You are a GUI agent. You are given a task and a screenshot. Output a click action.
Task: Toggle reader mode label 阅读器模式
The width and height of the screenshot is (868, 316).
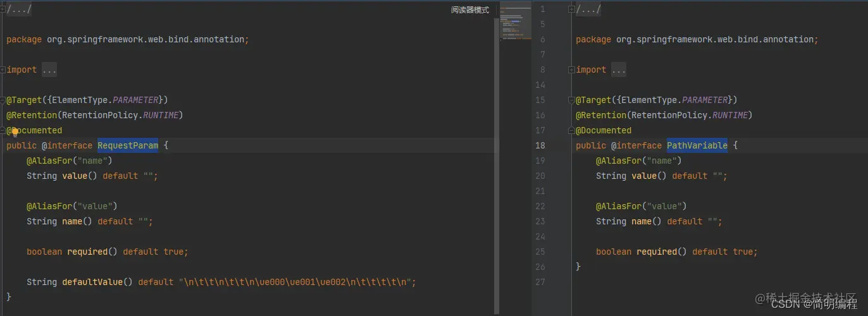tap(470, 10)
